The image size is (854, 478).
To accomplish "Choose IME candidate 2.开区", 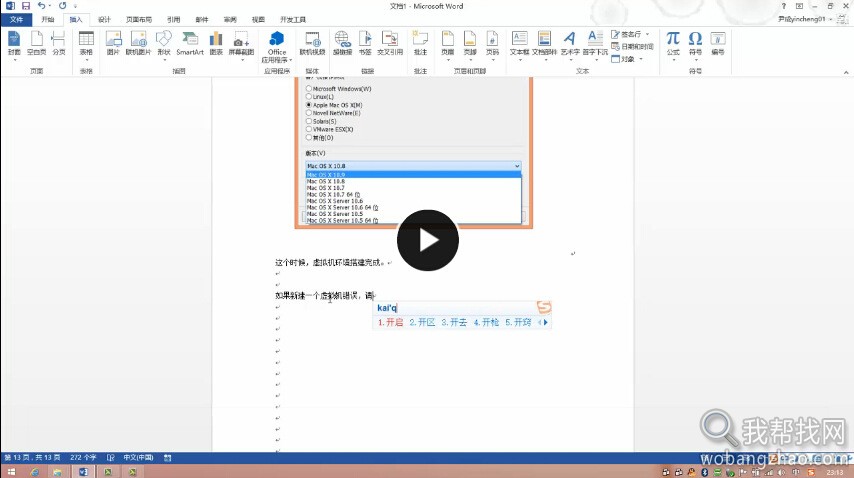I will (x=422, y=322).
